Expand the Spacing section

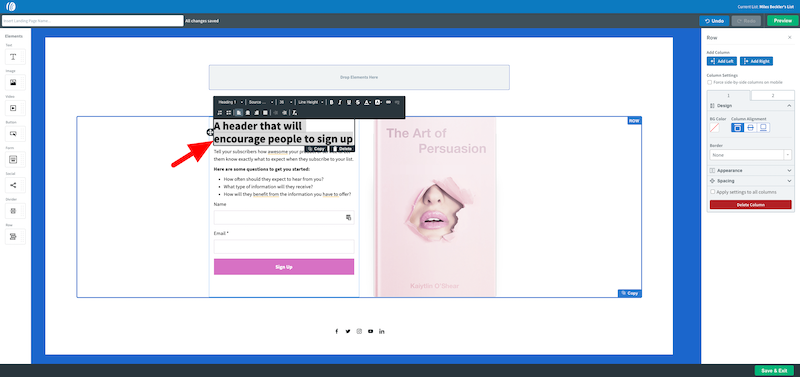click(x=750, y=181)
